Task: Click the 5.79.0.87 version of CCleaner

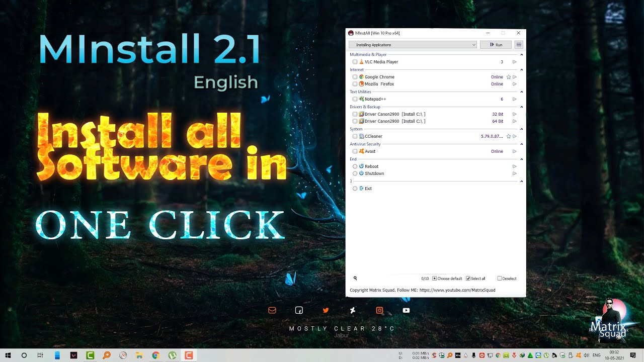Action: click(492, 136)
